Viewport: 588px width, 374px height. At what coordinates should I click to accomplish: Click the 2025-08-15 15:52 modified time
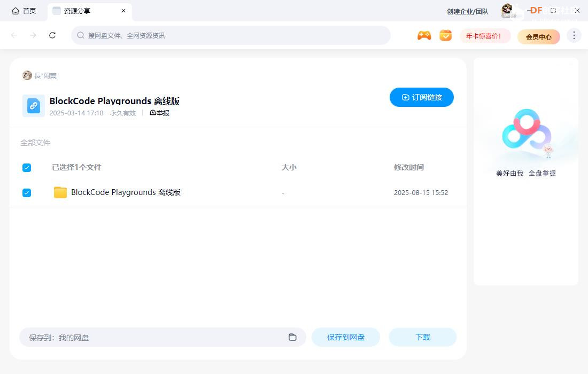click(x=421, y=193)
